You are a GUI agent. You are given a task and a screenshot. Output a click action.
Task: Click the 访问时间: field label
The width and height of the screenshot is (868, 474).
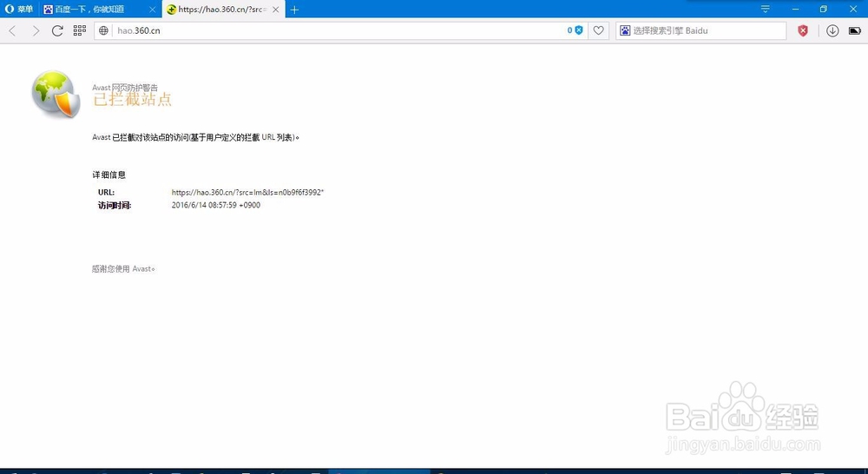click(x=115, y=206)
